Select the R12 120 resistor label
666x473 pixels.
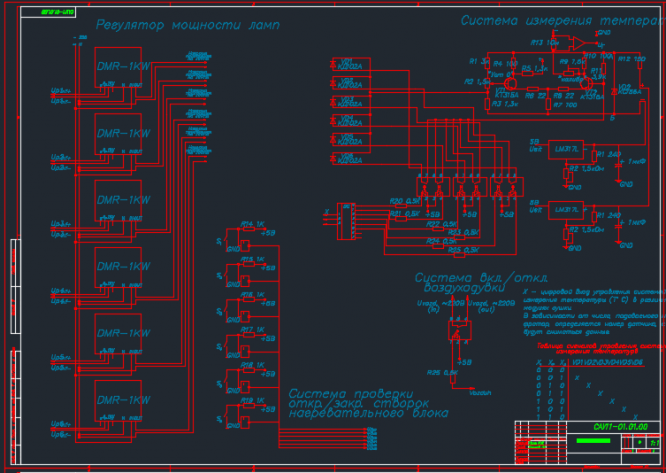point(632,59)
